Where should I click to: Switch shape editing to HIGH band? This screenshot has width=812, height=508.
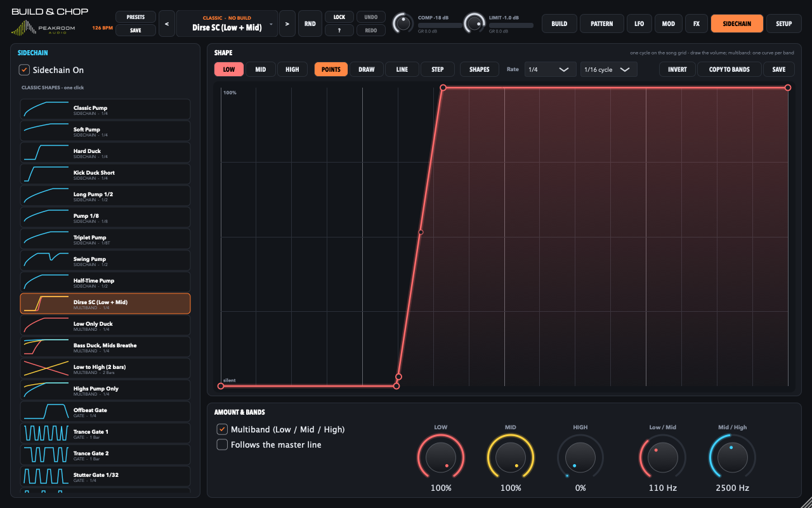pos(292,69)
